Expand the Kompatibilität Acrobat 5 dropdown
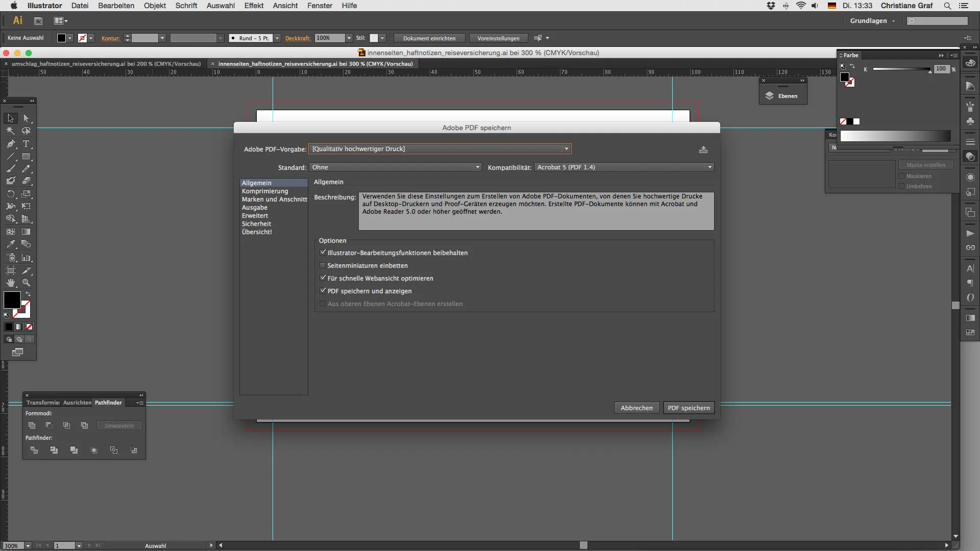This screenshot has height=551, width=980. point(624,167)
